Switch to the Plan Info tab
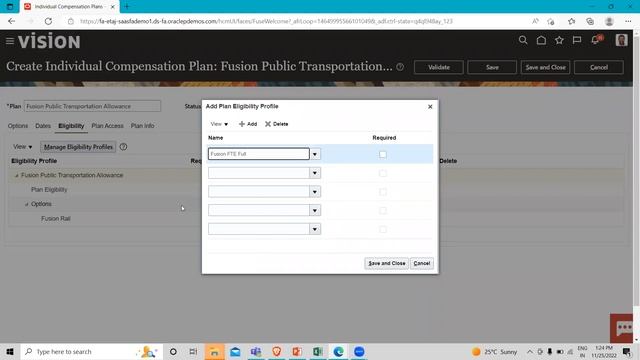 142,126
